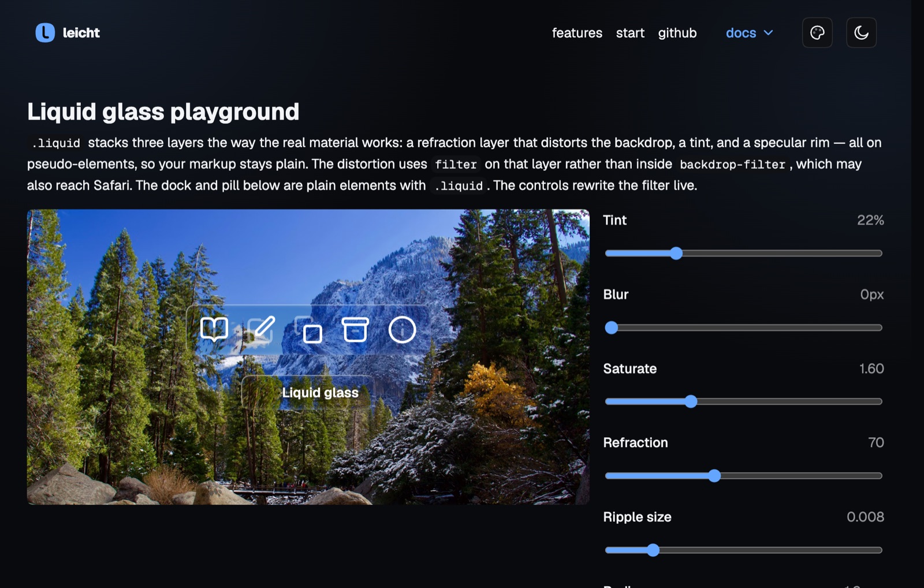Open the start nav link
Viewport: 924px width, 588px height.
click(630, 33)
